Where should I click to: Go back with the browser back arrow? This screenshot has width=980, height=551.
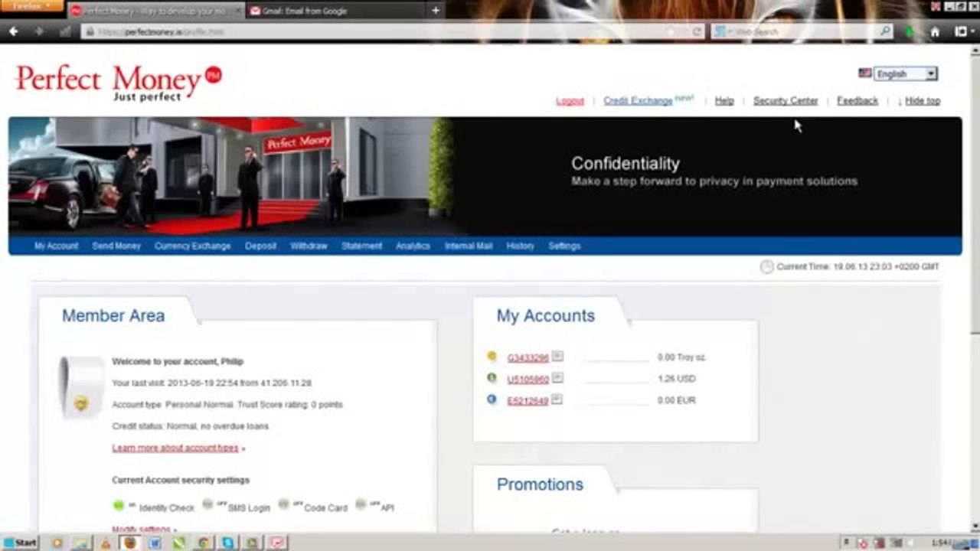[x=14, y=31]
